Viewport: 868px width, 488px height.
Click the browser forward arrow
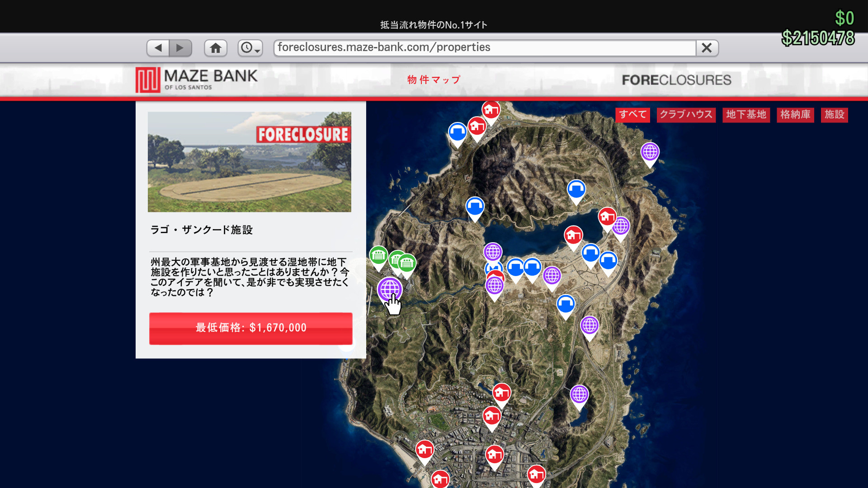180,48
